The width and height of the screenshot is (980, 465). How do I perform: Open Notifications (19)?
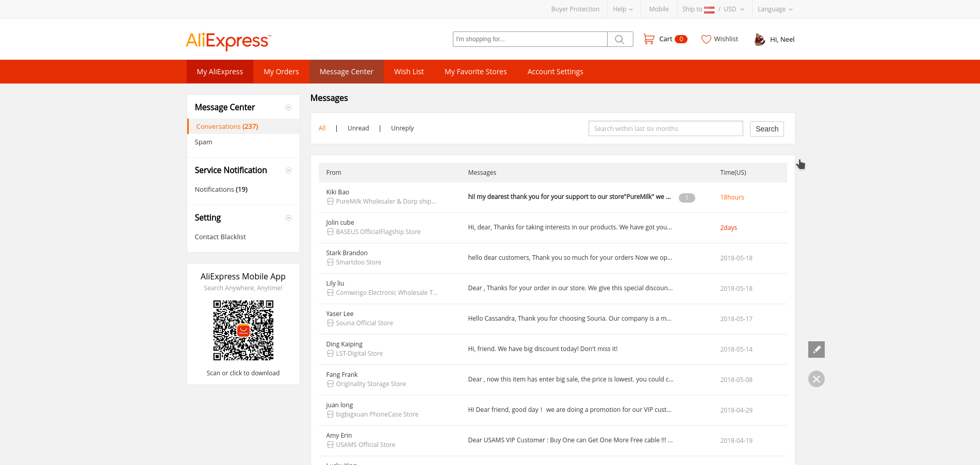click(x=221, y=190)
